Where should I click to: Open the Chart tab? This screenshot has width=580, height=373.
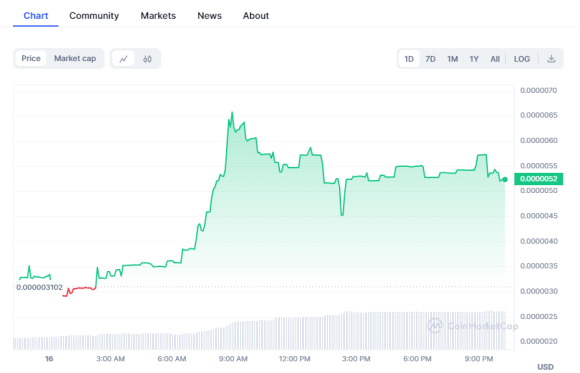[x=36, y=16]
